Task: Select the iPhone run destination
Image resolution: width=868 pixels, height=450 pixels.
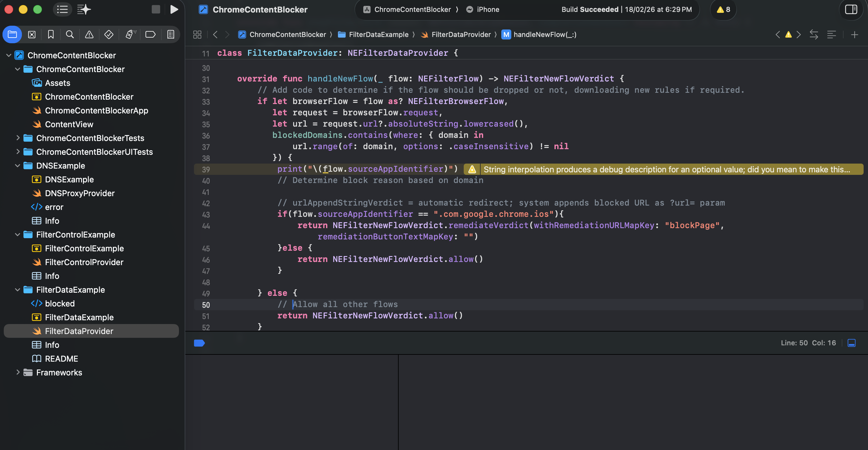Action: (x=487, y=9)
